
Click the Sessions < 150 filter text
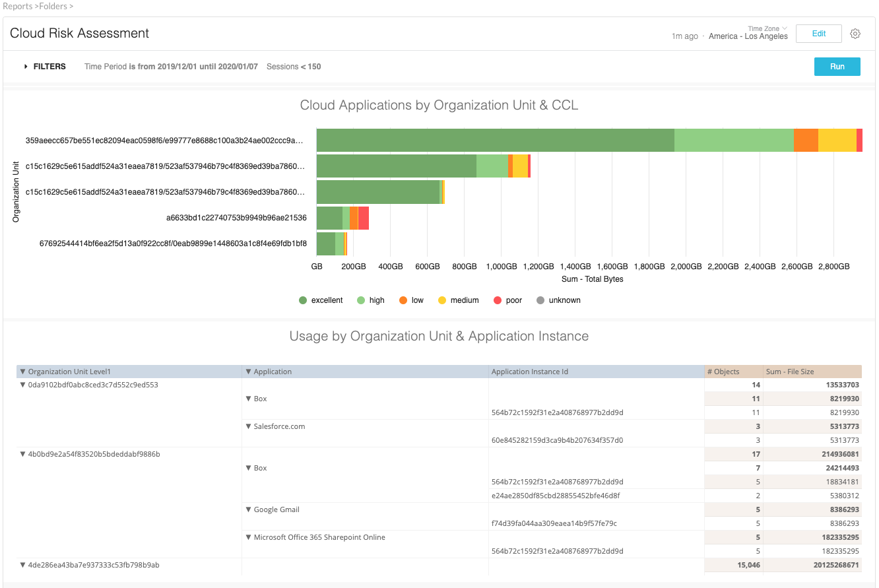click(294, 67)
